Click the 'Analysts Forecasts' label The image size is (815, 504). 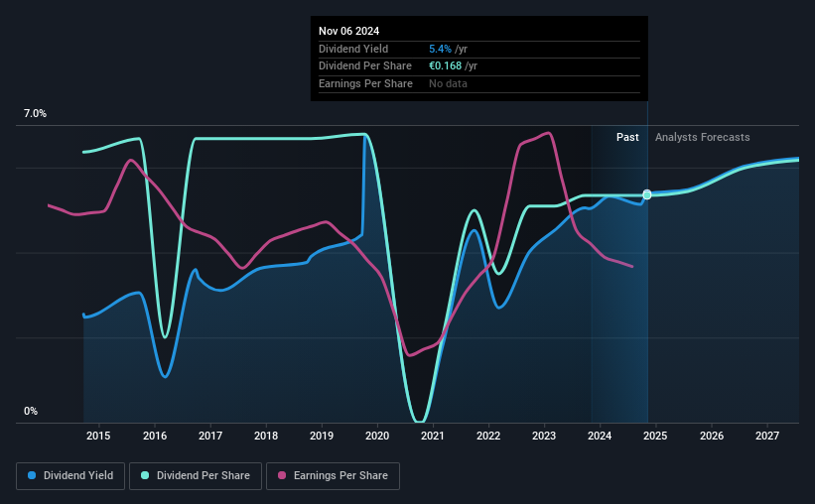click(x=702, y=137)
